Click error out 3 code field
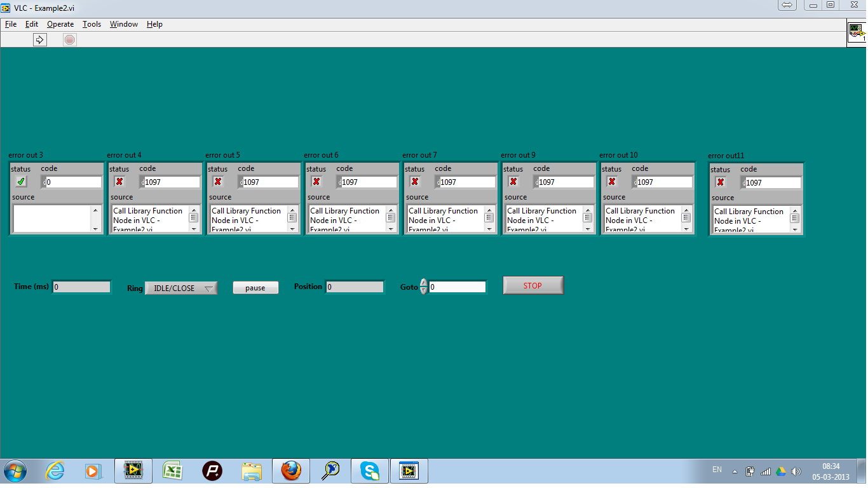This screenshot has height=488, width=868. pos(74,182)
